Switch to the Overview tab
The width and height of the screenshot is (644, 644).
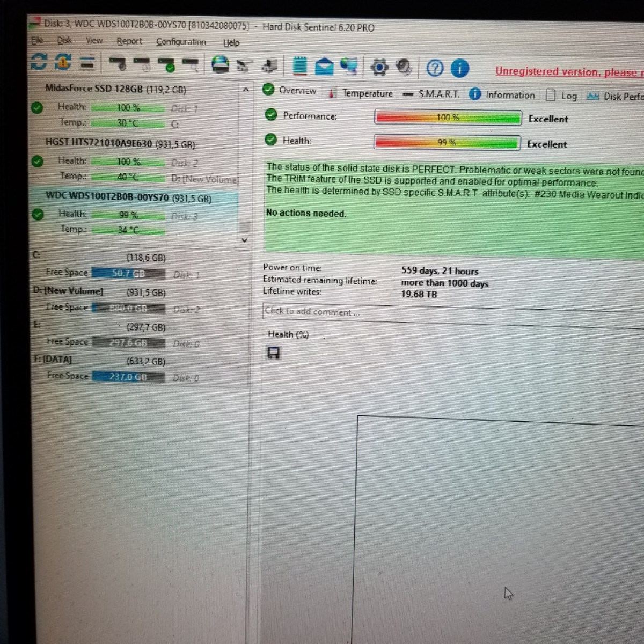tap(290, 90)
